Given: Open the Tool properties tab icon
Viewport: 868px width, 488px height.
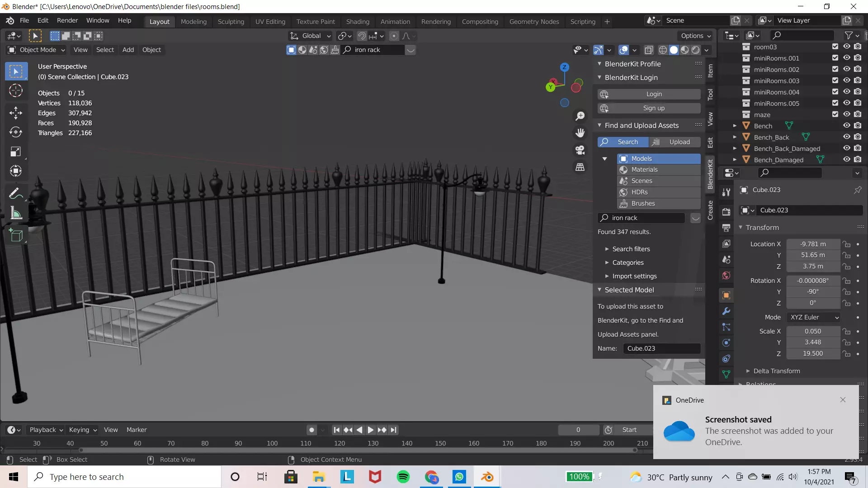Looking at the screenshot, I should pyautogui.click(x=726, y=192).
